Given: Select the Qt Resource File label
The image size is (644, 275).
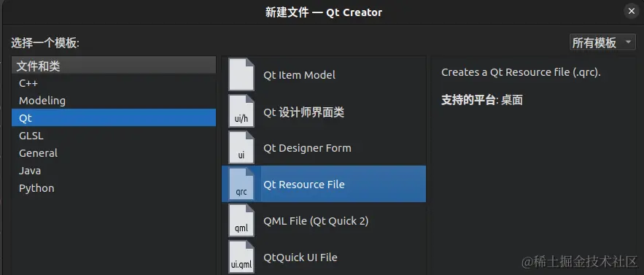Looking at the screenshot, I should tap(304, 185).
